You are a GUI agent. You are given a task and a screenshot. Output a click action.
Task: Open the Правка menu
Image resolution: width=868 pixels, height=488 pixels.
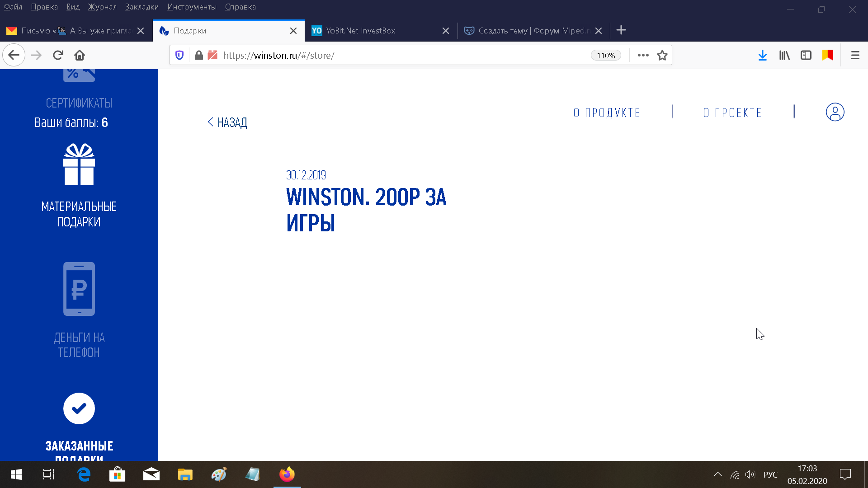(44, 7)
